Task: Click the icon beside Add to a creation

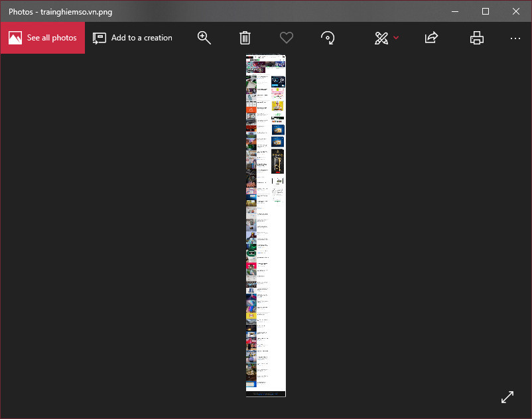Action: click(100, 38)
